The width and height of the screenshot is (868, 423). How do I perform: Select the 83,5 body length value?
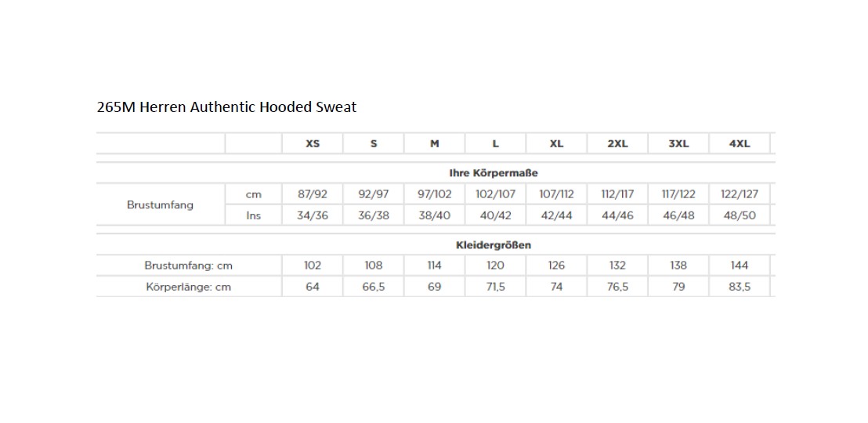pos(739,287)
